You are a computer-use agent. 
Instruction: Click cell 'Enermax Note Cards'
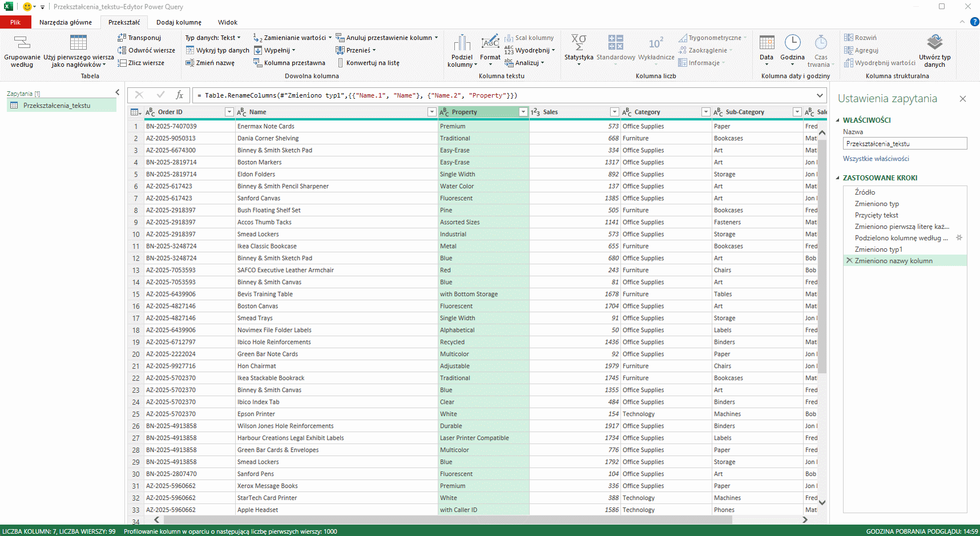336,126
